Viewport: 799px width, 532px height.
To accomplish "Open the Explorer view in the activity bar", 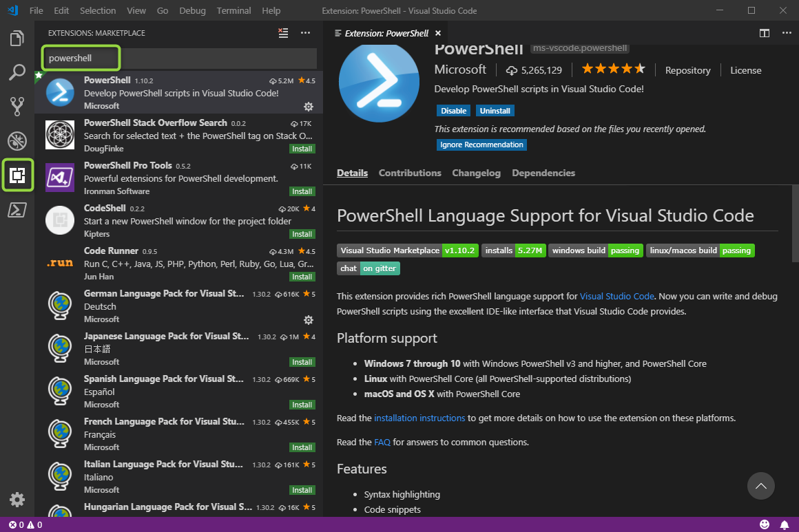I will click(17, 39).
